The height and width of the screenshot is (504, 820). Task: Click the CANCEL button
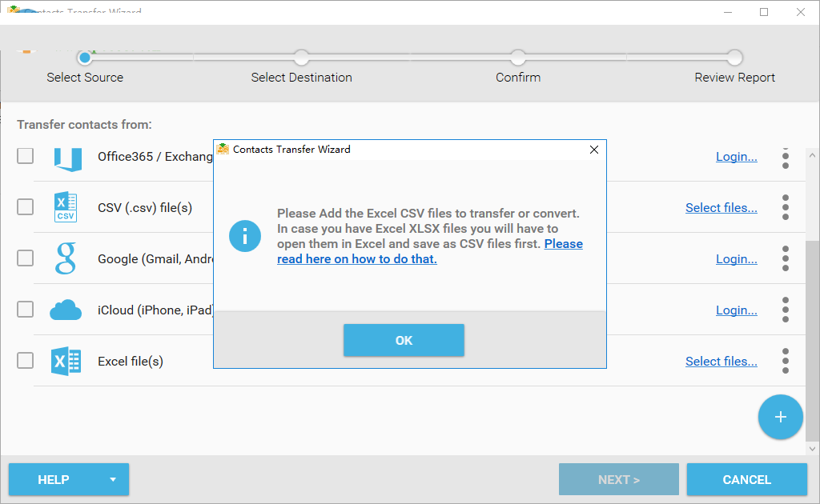point(747,479)
